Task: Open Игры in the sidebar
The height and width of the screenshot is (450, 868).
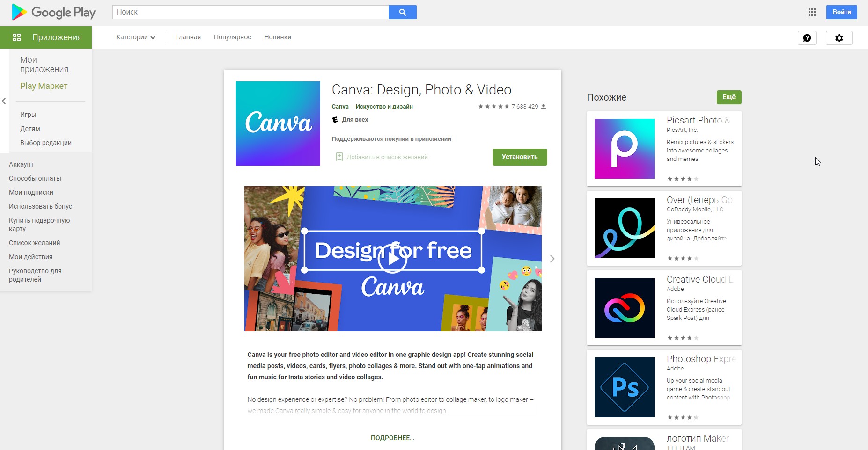Action: (28, 115)
